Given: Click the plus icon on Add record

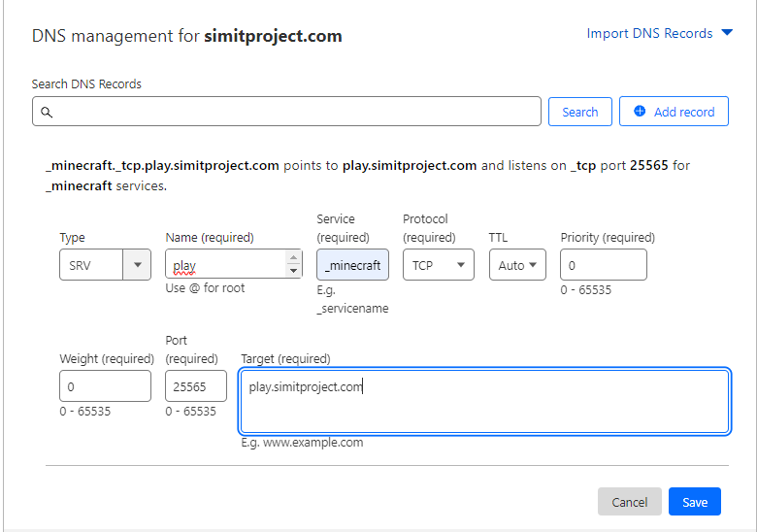Looking at the screenshot, I should point(640,111).
